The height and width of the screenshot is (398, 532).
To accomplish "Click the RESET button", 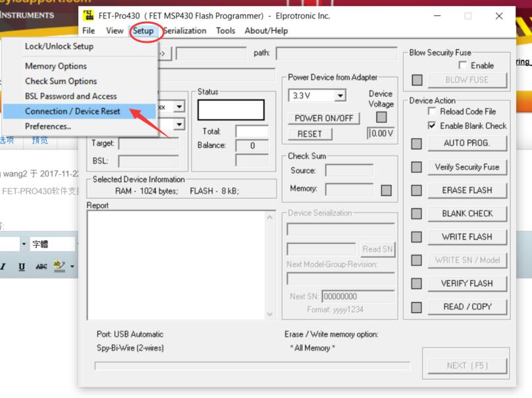I will click(310, 134).
